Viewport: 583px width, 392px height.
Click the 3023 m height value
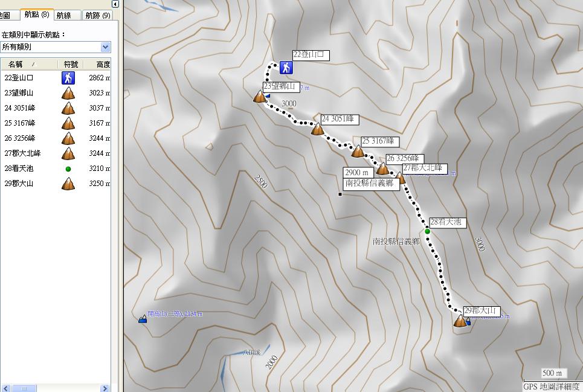(99, 93)
